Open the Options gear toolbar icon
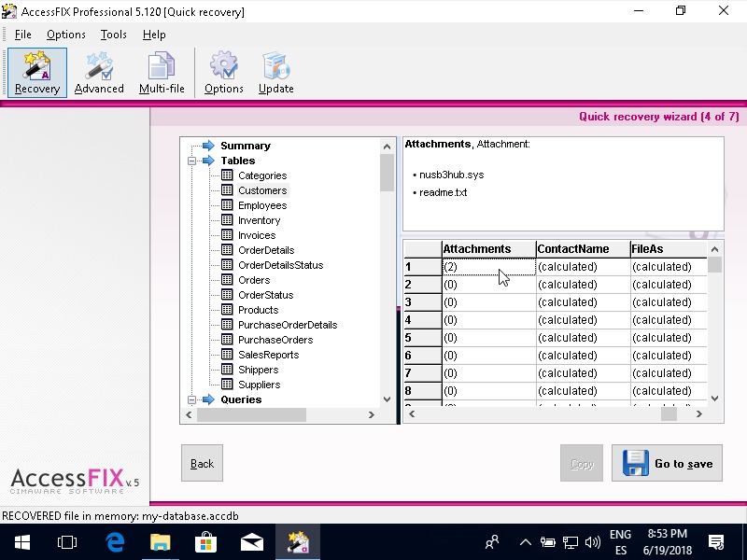 tap(223, 73)
